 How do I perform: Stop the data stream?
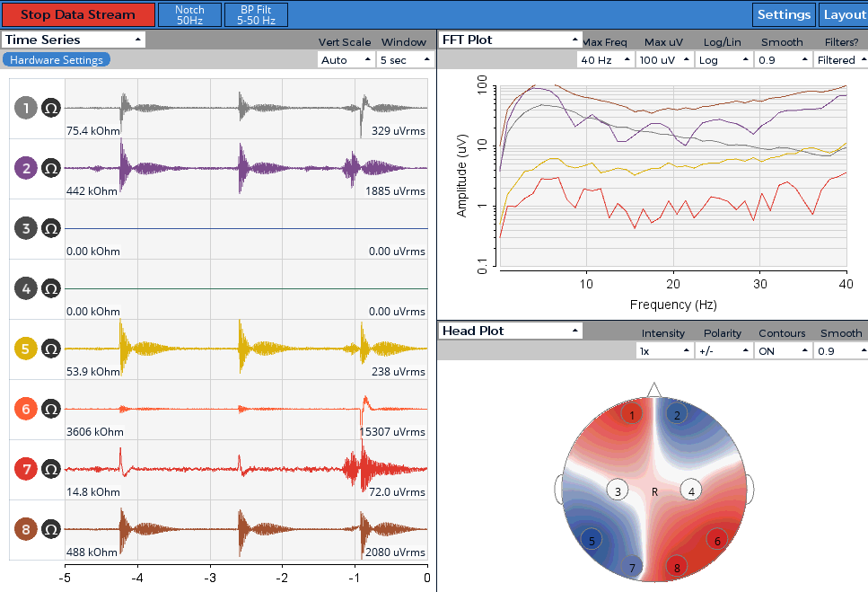pyautogui.click(x=78, y=15)
